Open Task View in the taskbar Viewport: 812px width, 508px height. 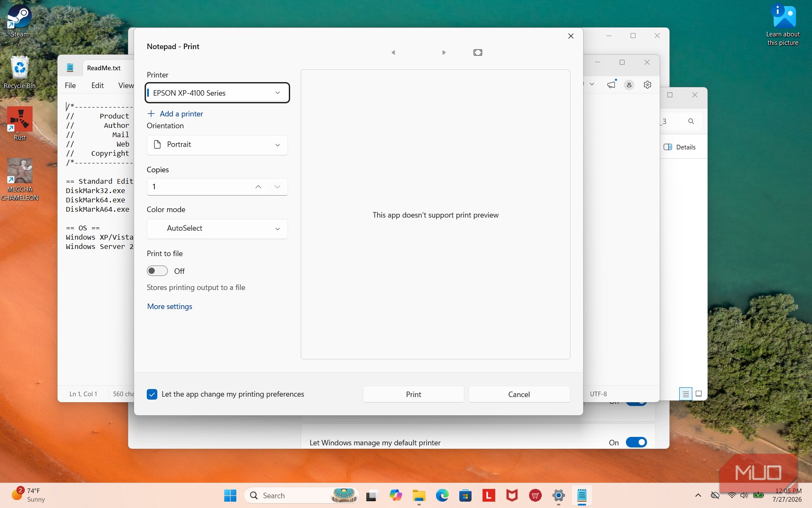[372, 495]
